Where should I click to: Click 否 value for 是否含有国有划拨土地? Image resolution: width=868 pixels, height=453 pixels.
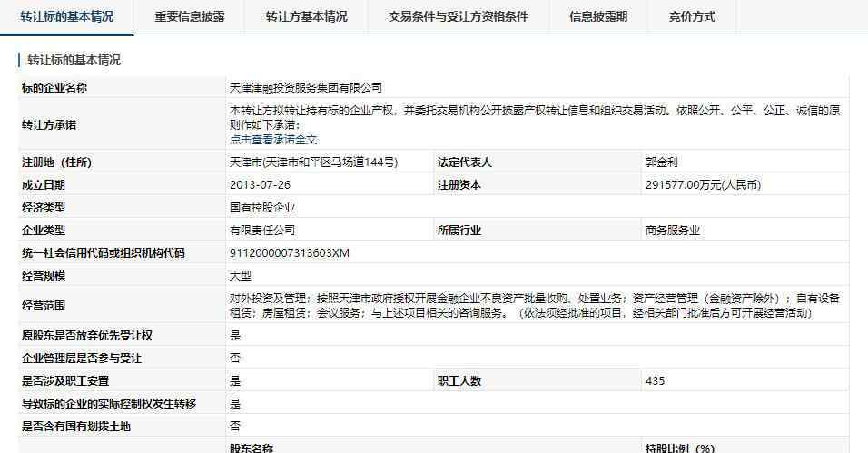[x=235, y=427]
